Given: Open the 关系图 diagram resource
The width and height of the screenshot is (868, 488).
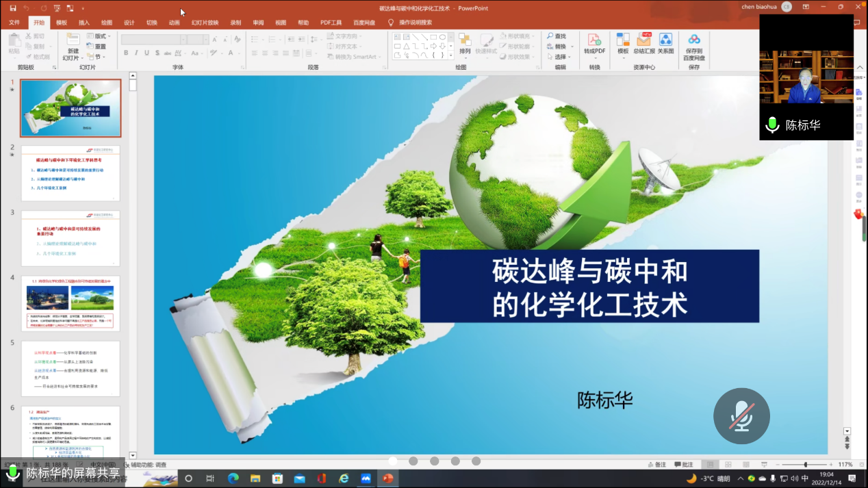Looking at the screenshot, I should pyautogui.click(x=666, y=44).
